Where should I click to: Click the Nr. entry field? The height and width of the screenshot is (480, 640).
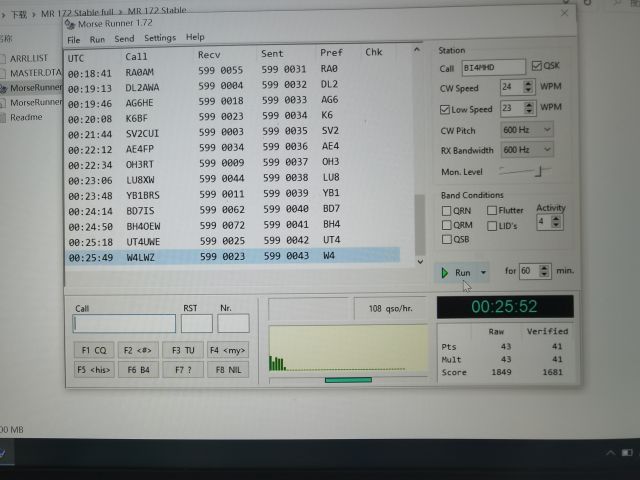pyautogui.click(x=233, y=323)
